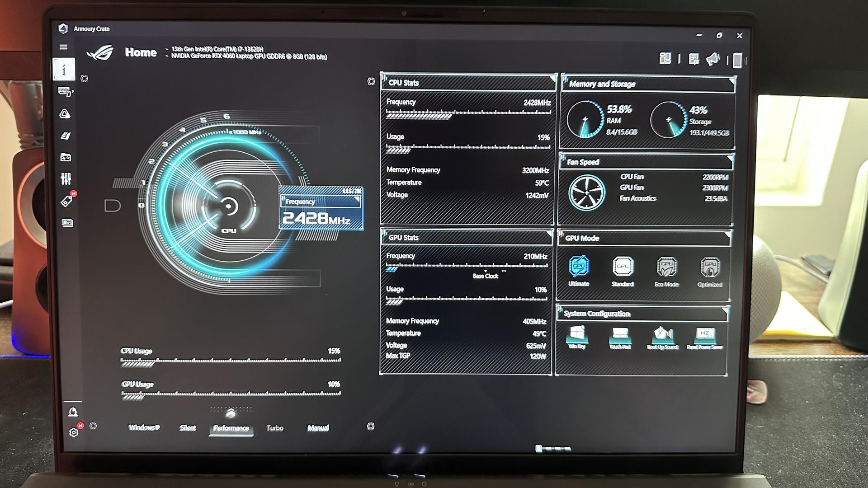Click the Fan Speed panel header
This screenshot has width=868, height=488.
646,162
